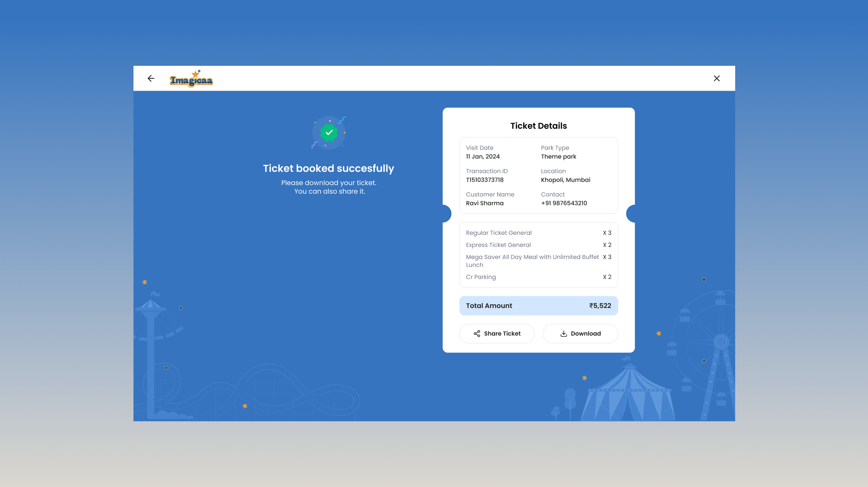
Task: Click the green success checkmark badge
Action: tap(329, 133)
